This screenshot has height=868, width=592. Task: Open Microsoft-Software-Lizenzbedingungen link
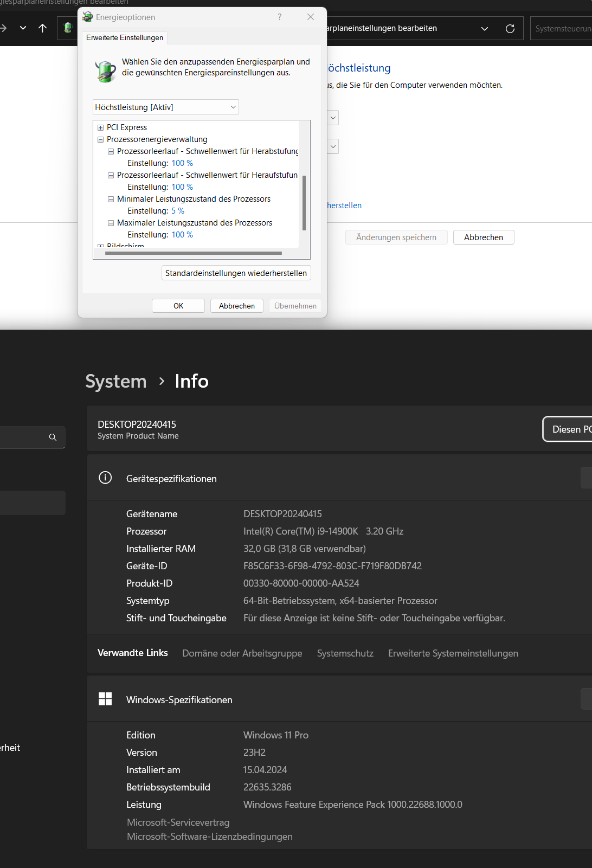tap(210, 837)
